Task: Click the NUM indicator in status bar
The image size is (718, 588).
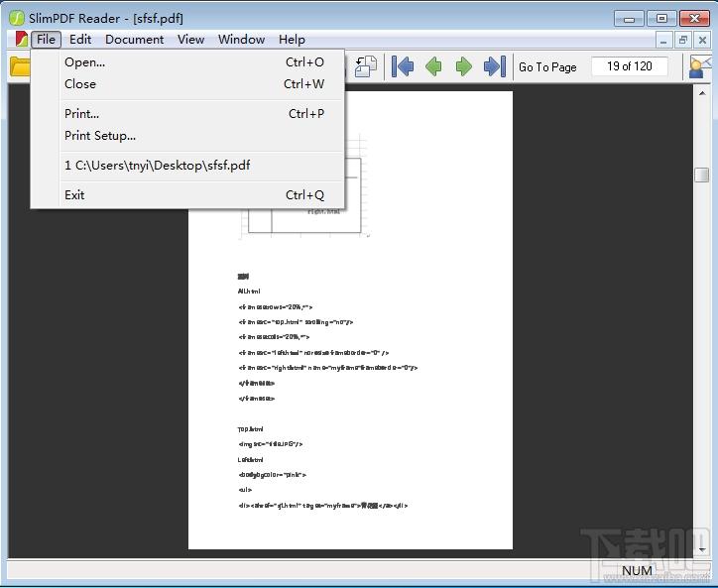Action: 637,570
